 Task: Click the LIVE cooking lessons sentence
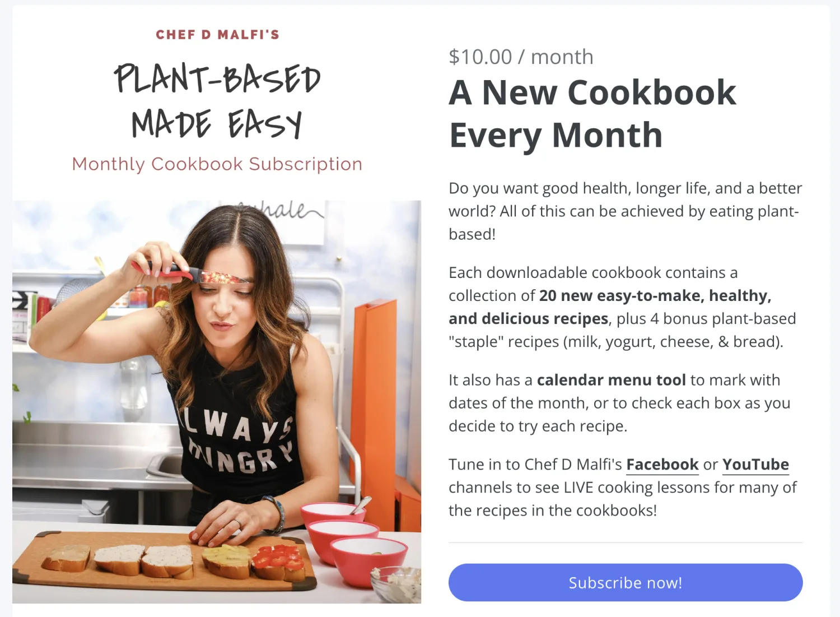pos(623,488)
